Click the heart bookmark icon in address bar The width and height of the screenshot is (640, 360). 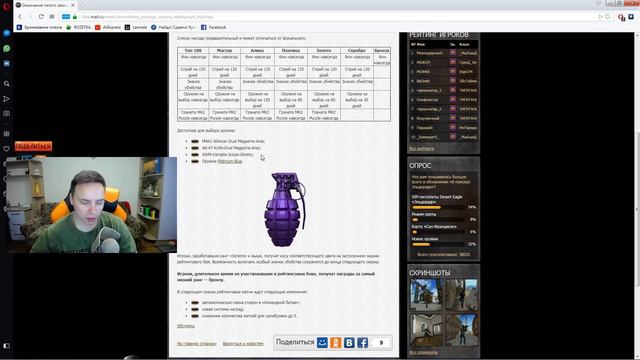608,17
